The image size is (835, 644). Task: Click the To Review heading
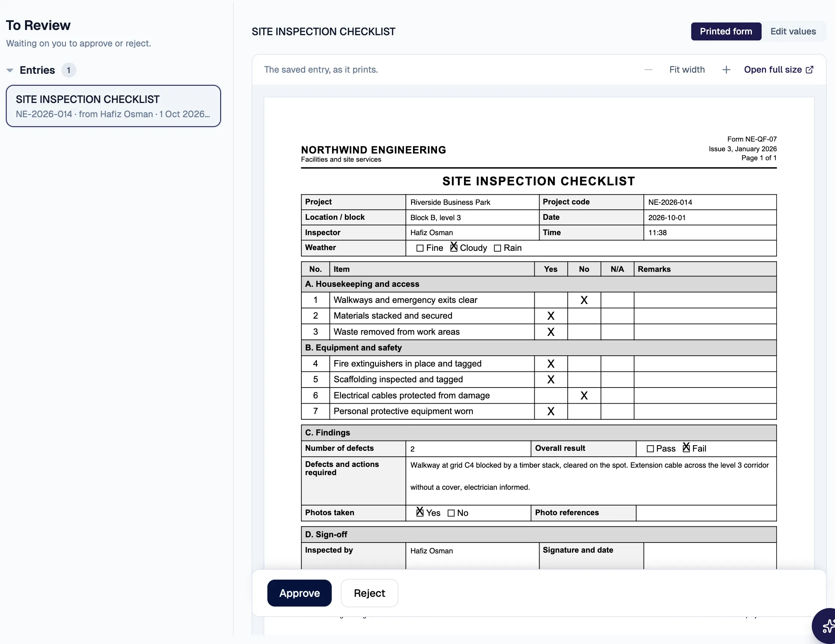38,25
